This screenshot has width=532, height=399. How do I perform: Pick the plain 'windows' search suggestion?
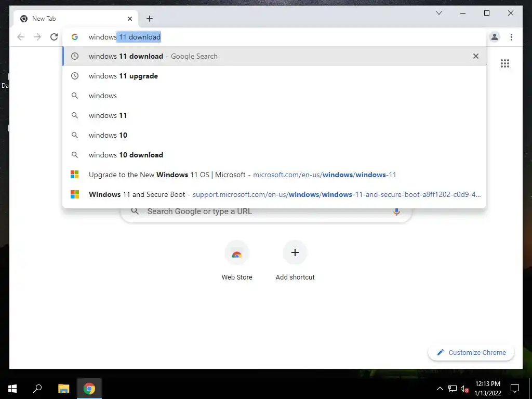[274, 96]
